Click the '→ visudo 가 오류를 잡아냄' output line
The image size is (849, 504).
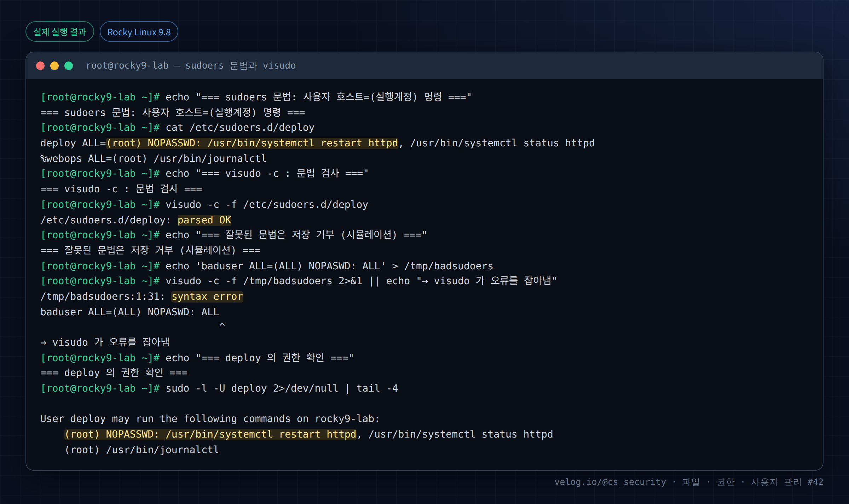[105, 342]
